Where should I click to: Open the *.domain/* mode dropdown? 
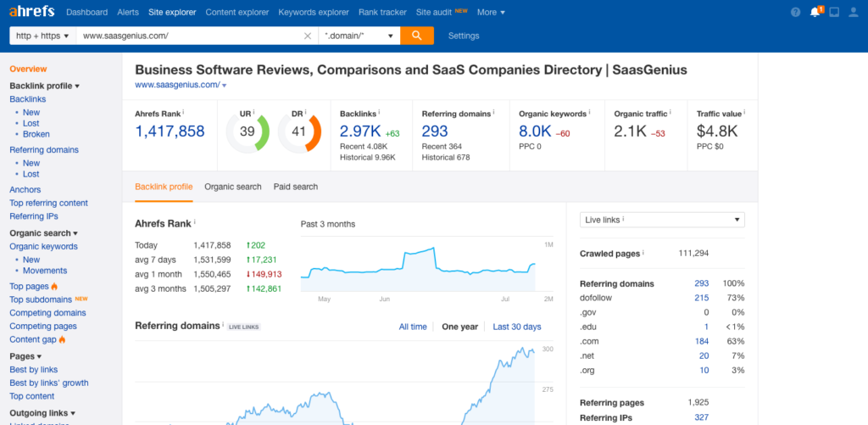point(359,36)
